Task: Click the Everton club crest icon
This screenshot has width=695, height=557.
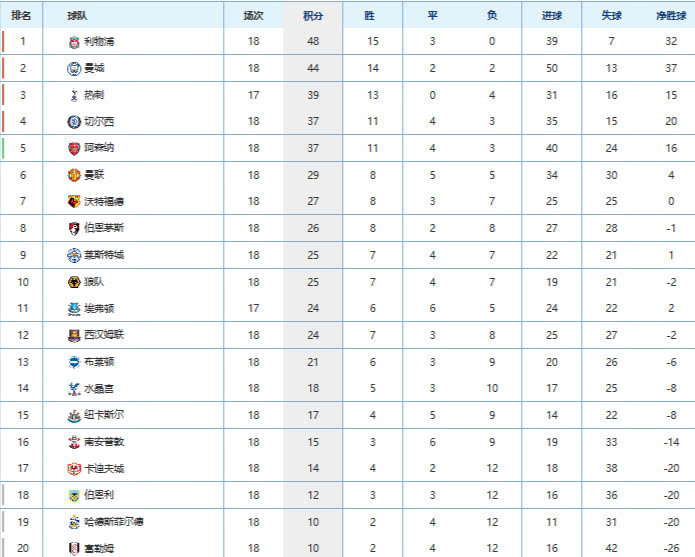Action: (74, 309)
